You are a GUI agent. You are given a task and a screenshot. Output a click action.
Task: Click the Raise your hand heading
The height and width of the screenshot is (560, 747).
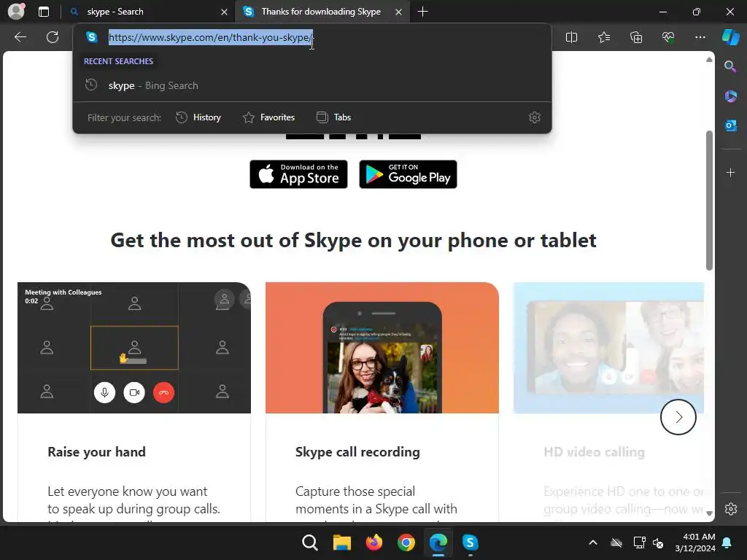[x=97, y=452]
